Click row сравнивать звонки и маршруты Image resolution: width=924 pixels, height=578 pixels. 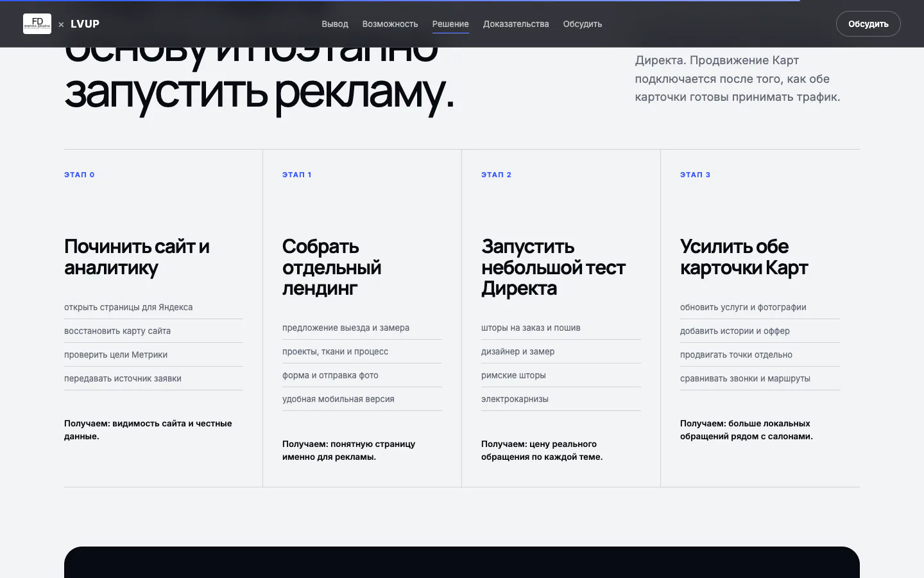click(760, 378)
